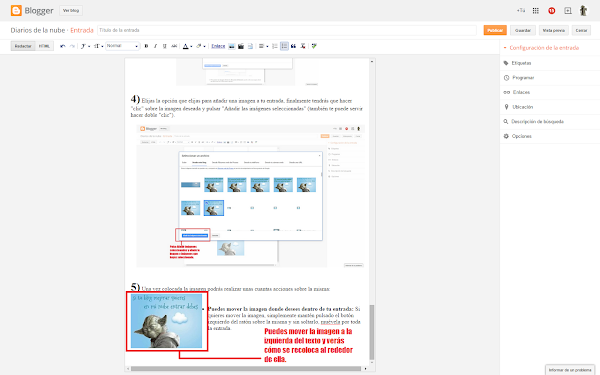Open the Ver blog button

[71, 10]
